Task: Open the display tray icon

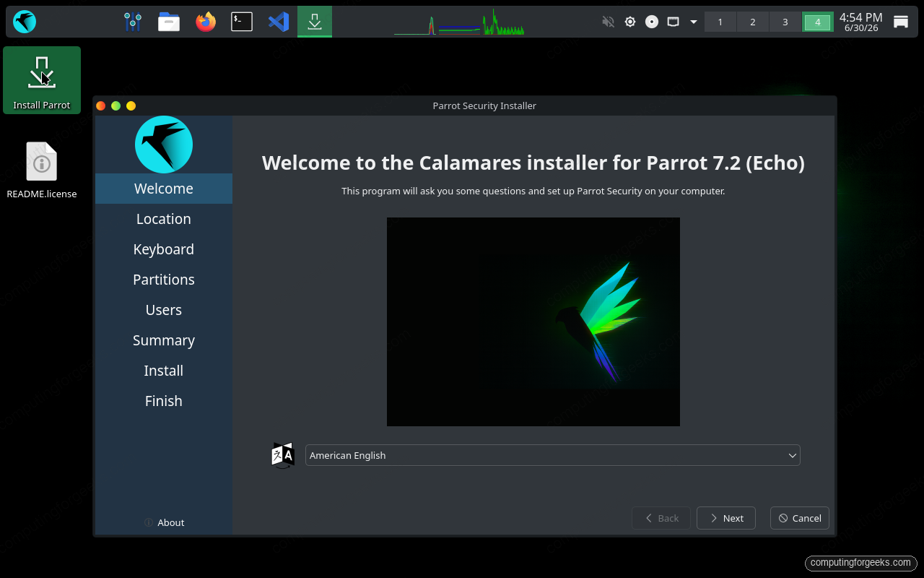Action: (x=673, y=22)
